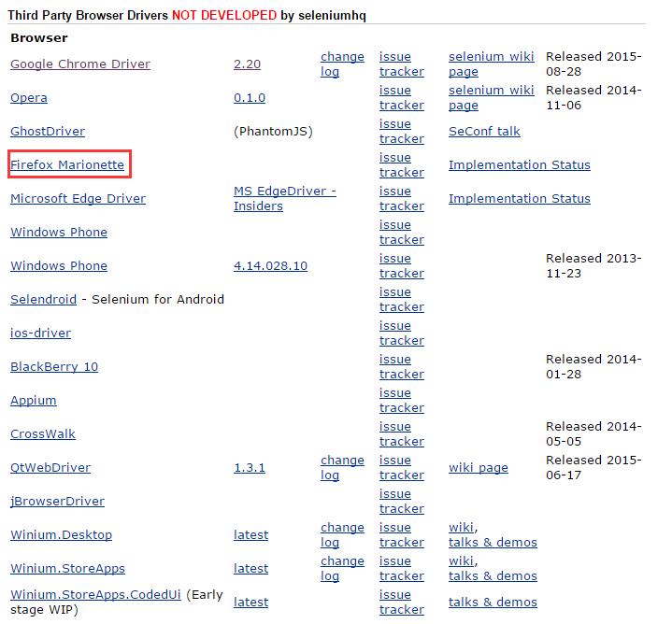Open Firefox Marionette Implementation Status

point(520,165)
